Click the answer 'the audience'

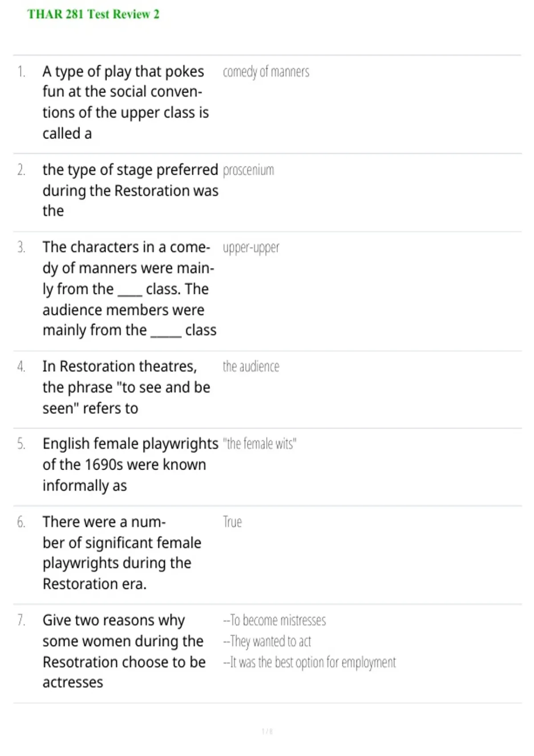click(x=251, y=366)
